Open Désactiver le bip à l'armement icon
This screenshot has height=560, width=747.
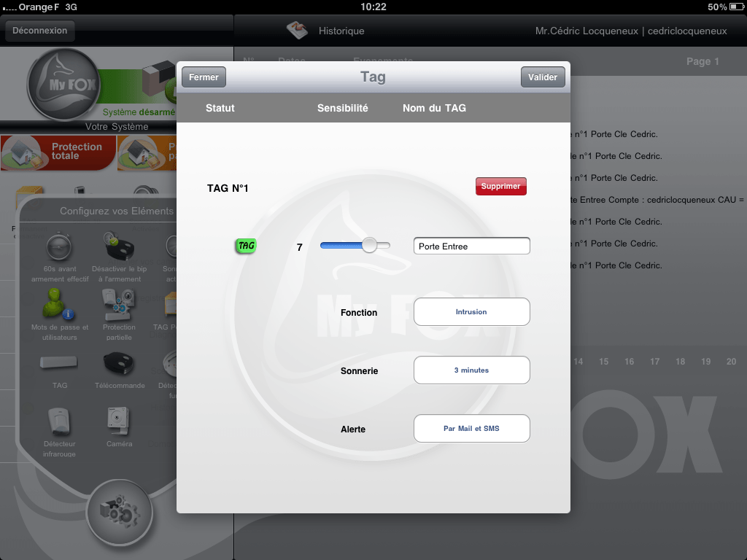coord(119,246)
